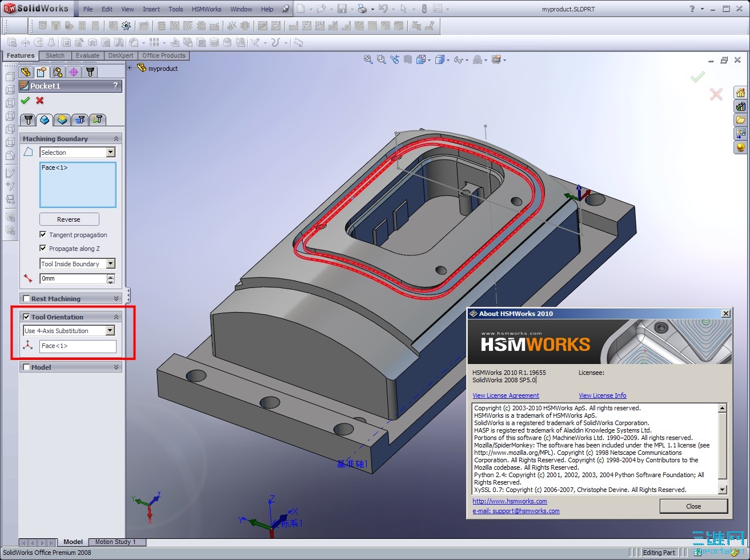Open the DimXpertManager crosshair tab
This screenshot has height=560, width=750.
(x=74, y=72)
